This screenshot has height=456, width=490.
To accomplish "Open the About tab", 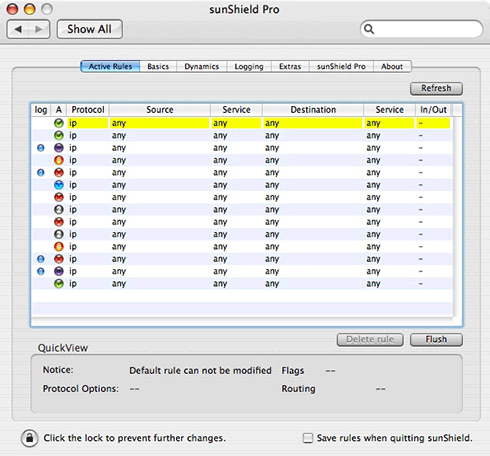I will point(392,66).
